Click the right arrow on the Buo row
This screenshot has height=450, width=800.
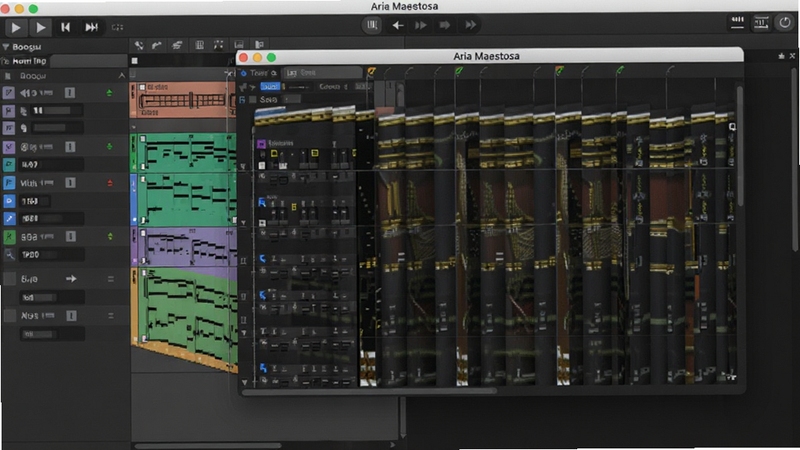tap(71, 279)
